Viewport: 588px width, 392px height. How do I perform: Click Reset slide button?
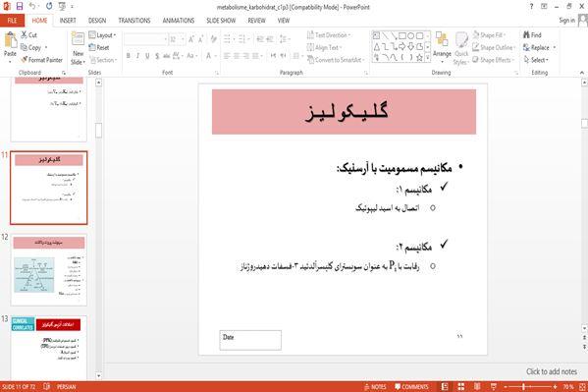click(99, 48)
